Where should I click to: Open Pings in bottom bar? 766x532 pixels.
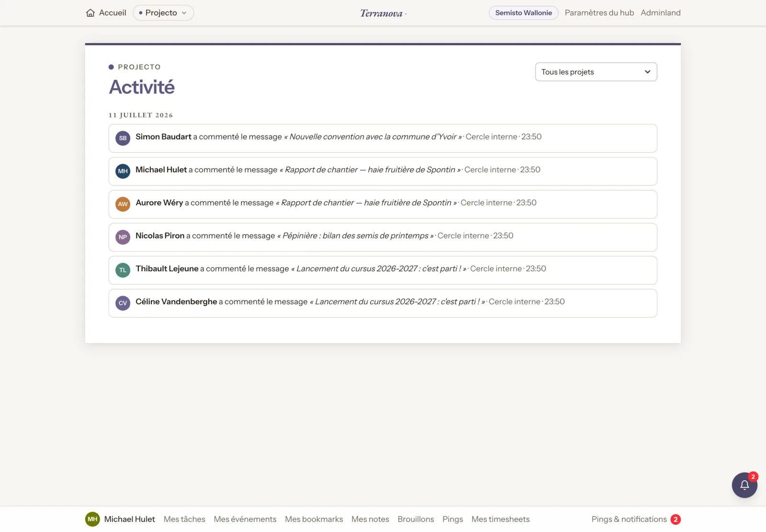[x=453, y=519]
